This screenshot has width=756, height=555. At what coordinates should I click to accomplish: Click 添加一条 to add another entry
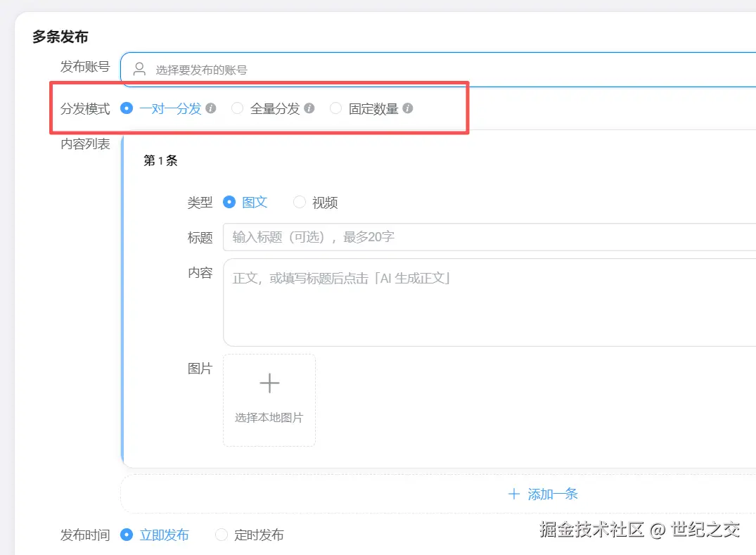point(553,494)
